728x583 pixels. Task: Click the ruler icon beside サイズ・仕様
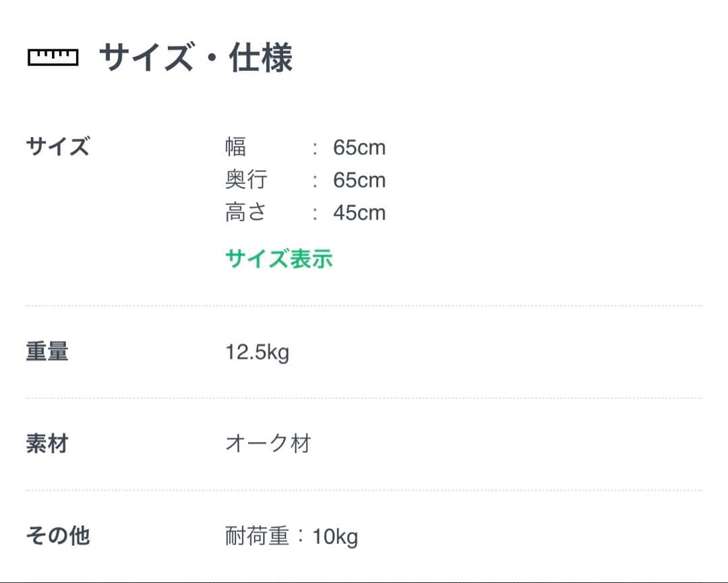[53, 57]
